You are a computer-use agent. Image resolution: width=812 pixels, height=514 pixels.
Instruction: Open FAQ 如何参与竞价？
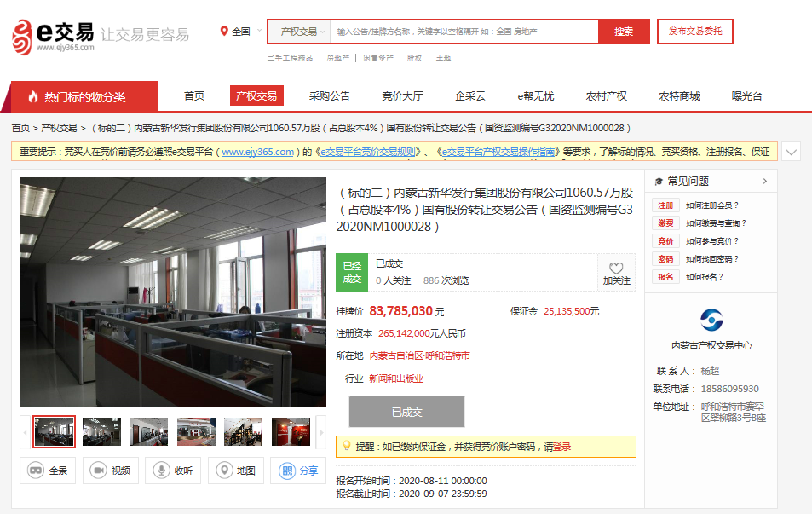(x=711, y=241)
